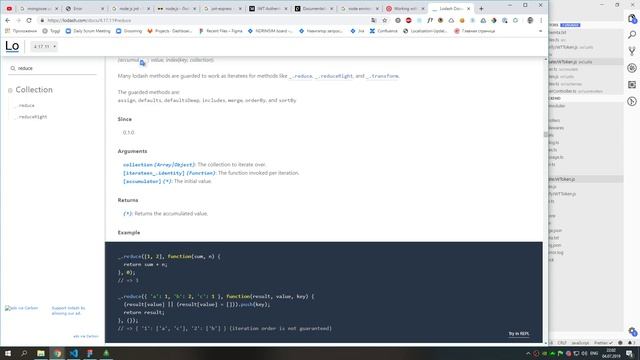Switch to Visual Studio Code in taskbar
The width and height of the screenshot is (640, 360).
74,353
